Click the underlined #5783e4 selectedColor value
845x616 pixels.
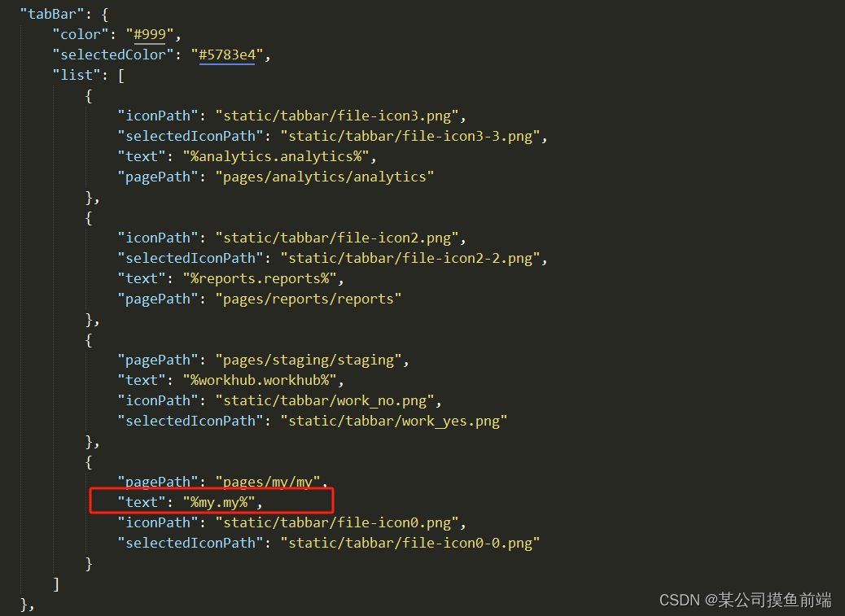[227, 55]
